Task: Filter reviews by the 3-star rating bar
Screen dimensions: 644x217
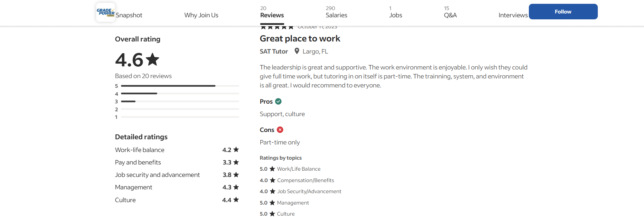Action: 177,102
